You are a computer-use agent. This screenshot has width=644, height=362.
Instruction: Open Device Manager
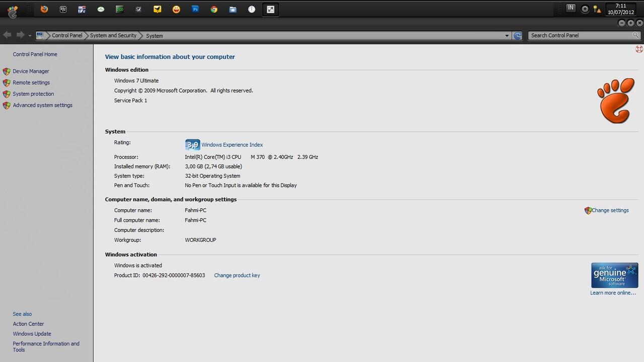pos(31,71)
